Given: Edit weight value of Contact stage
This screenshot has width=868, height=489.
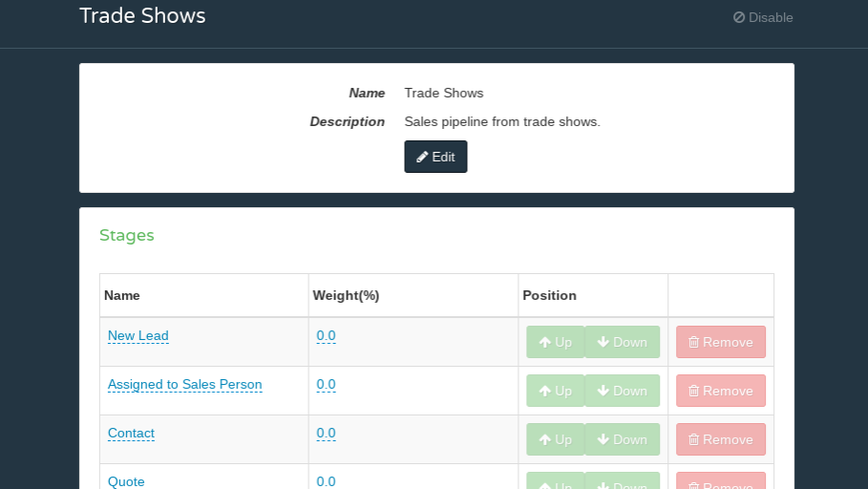Looking at the screenshot, I should (326, 433).
